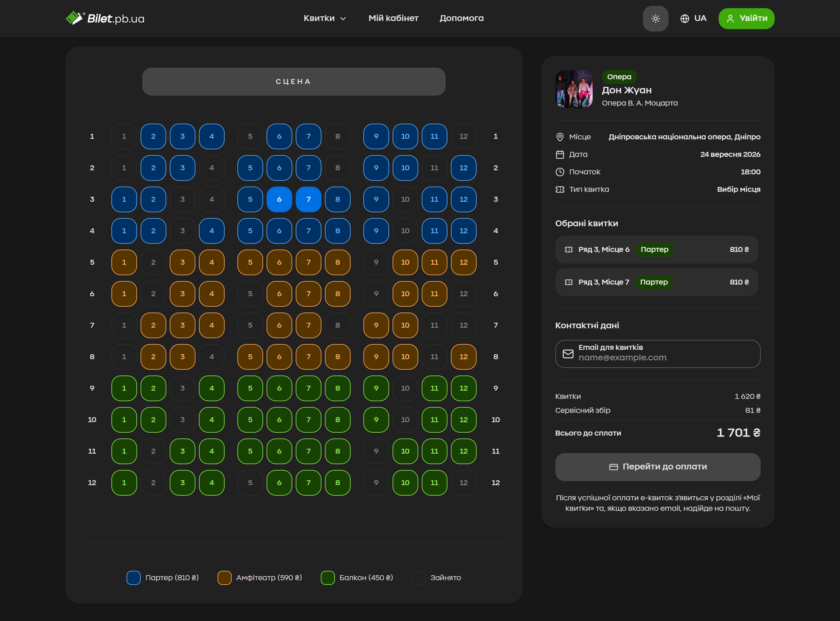Viewport: 840px width, 621px height.
Task: Click ticket icon for Ряд 3, Місце 6
Action: click(568, 250)
